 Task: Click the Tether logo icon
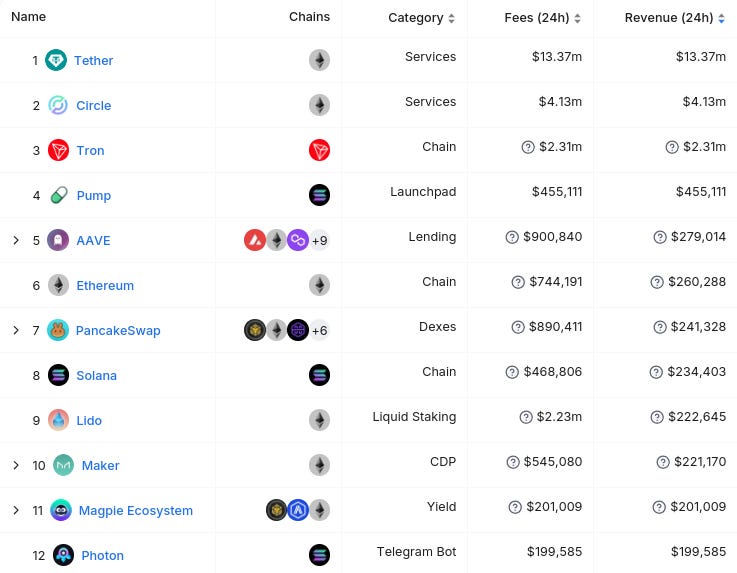pyautogui.click(x=56, y=60)
